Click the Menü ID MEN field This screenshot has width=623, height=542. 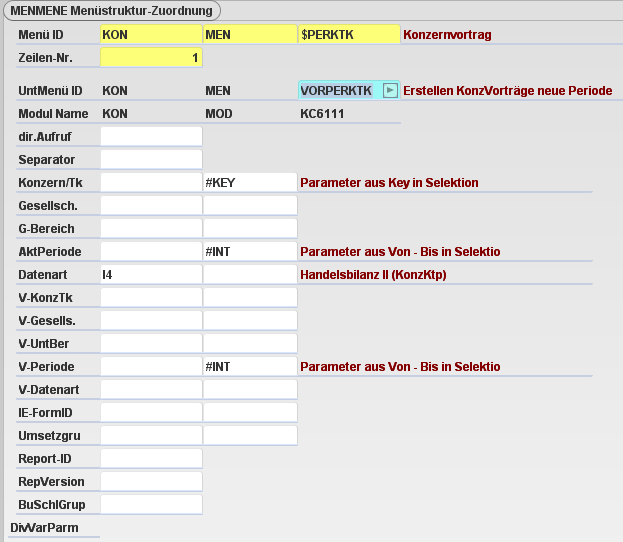pos(250,35)
